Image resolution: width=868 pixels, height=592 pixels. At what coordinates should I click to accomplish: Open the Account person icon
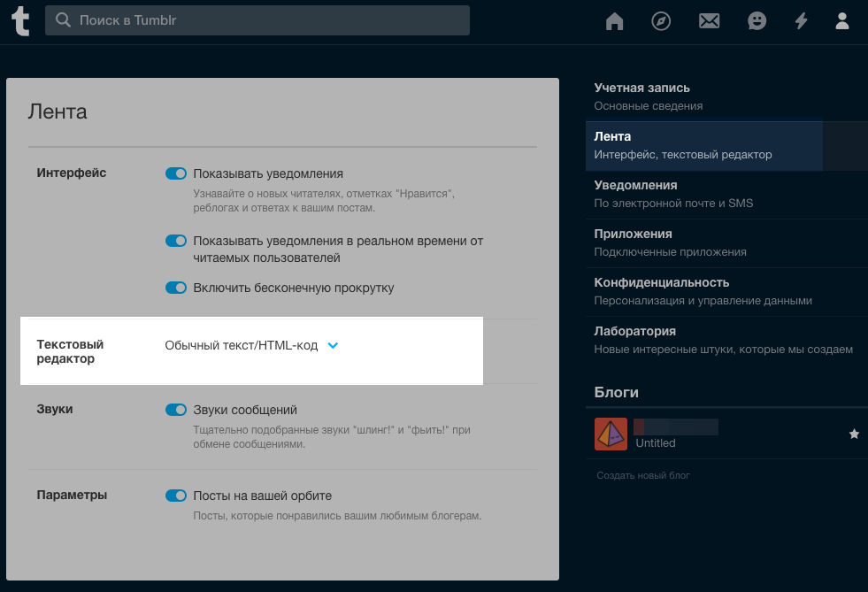842,21
